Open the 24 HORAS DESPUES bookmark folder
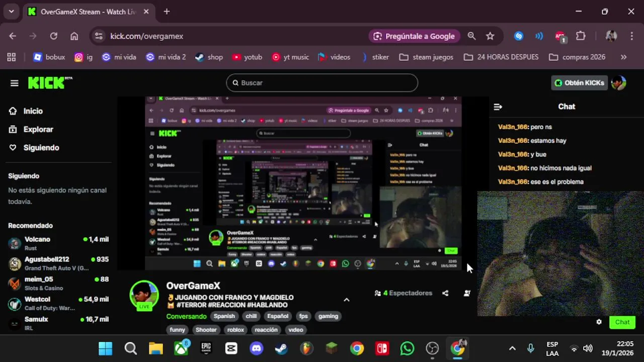 (501, 57)
